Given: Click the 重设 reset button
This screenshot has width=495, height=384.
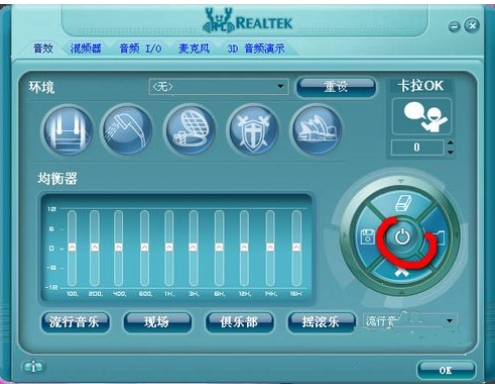Looking at the screenshot, I should [x=336, y=87].
